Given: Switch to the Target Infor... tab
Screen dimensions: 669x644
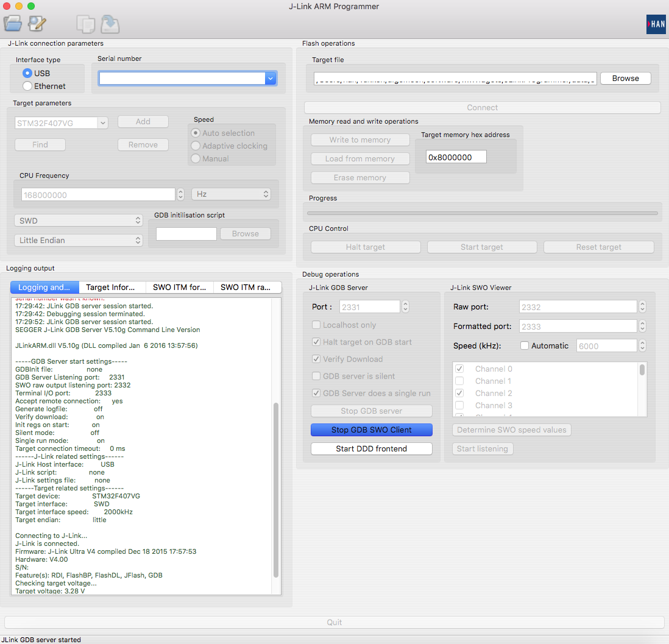Looking at the screenshot, I should pos(112,287).
